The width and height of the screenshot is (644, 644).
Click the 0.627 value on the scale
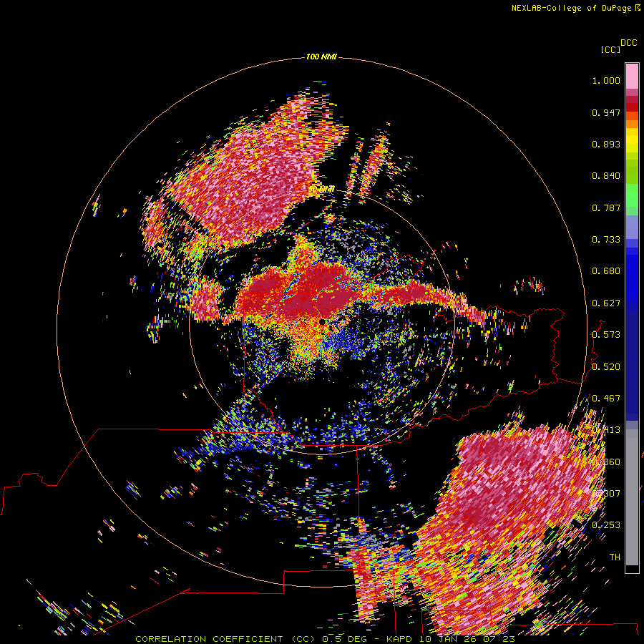606,303
